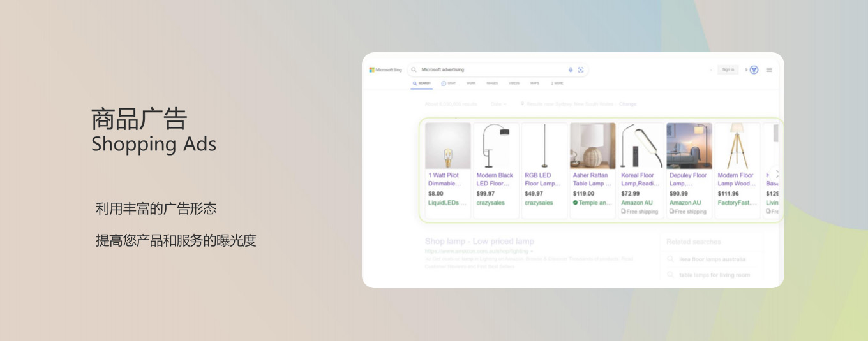868x341 pixels.
Task: Click magnifier beside ikea floor lamps australia
Action: (670, 259)
